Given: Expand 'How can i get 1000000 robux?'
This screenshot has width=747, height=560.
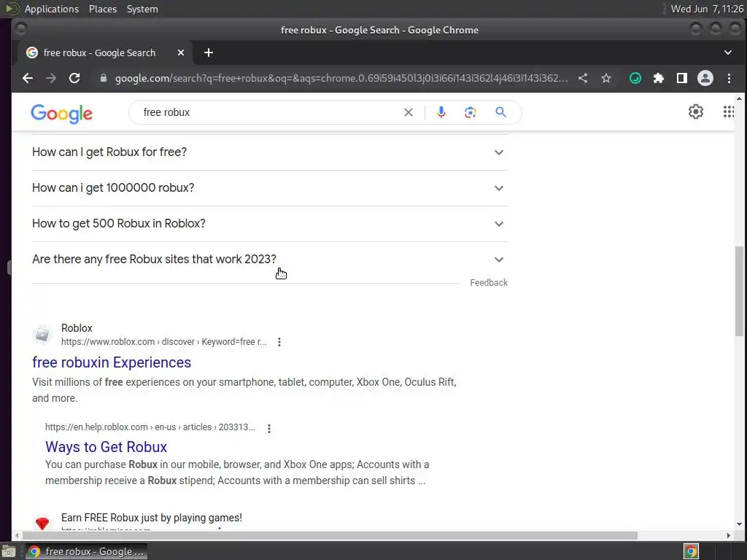Looking at the screenshot, I should 270,188.
